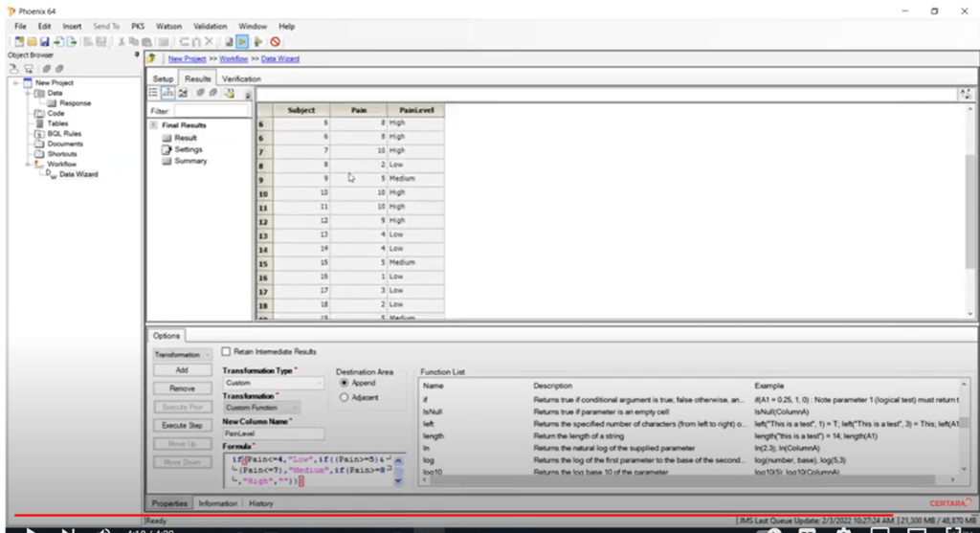Screen dimensions: 980x533
Task: Click the second Object Browser toolbar icon
Action: pyautogui.click(x=29, y=69)
